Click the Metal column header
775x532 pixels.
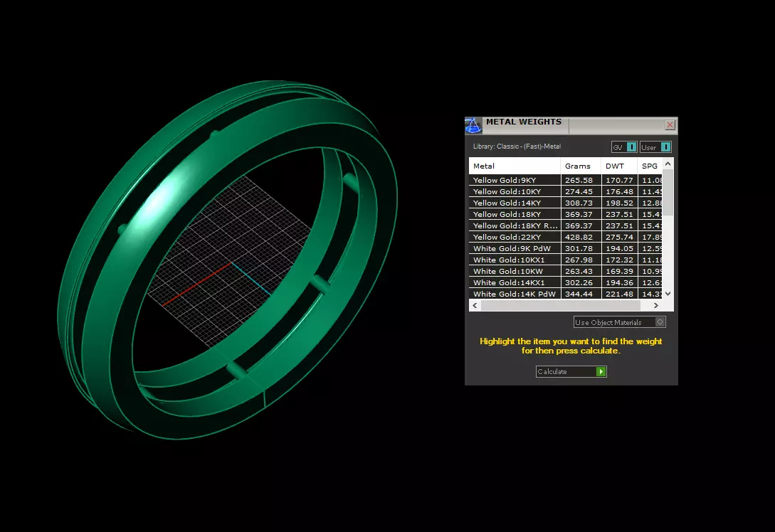click(515, 166)
